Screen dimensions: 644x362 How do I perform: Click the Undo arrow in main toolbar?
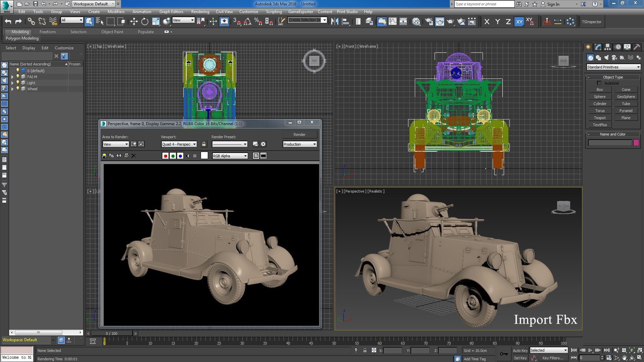tap(8, 22)
